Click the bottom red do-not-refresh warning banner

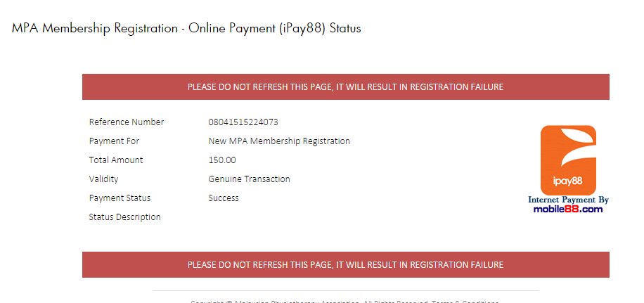[x=345, y=264]
